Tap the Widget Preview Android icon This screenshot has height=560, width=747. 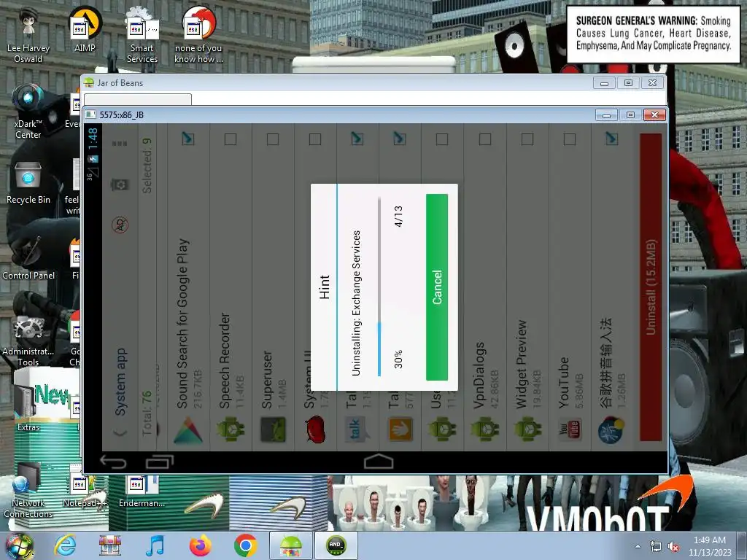pyautogui.click(x=527, y=429)
